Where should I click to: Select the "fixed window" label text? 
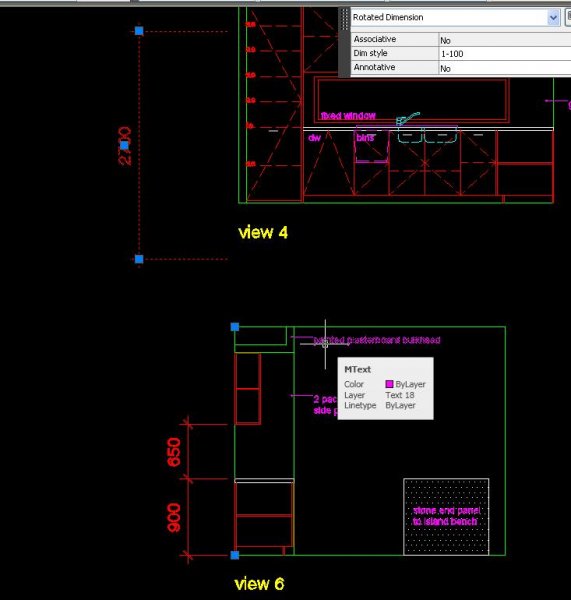[348, 116]
